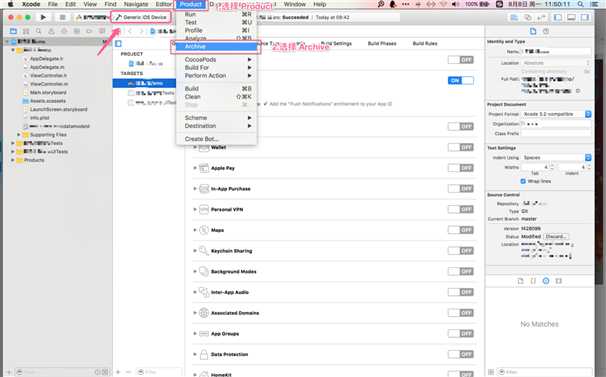The width and height of the screenshot is (606, 377).
Task: Expand the Apple Pay capability row
Action: pos(195,168)
